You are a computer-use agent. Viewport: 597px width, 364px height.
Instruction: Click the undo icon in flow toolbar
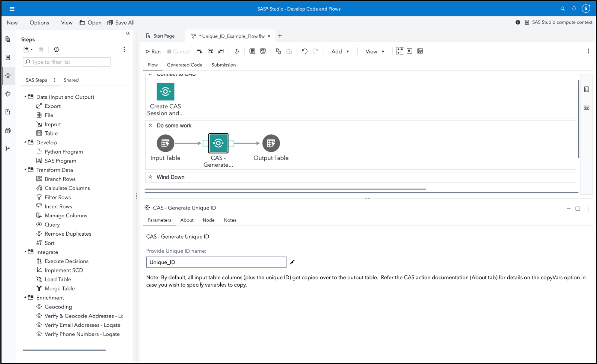304,51
